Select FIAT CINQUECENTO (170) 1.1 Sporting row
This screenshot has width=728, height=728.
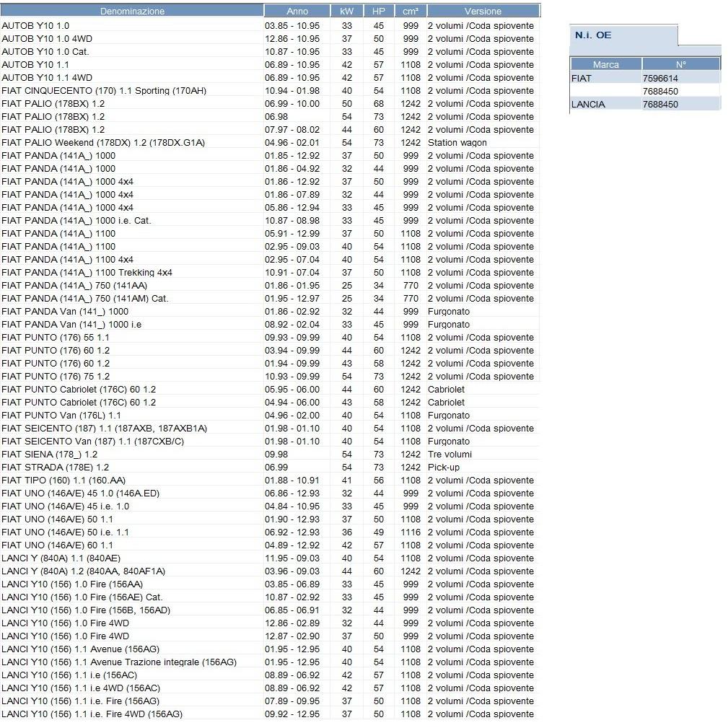click(x=271, y=90)
